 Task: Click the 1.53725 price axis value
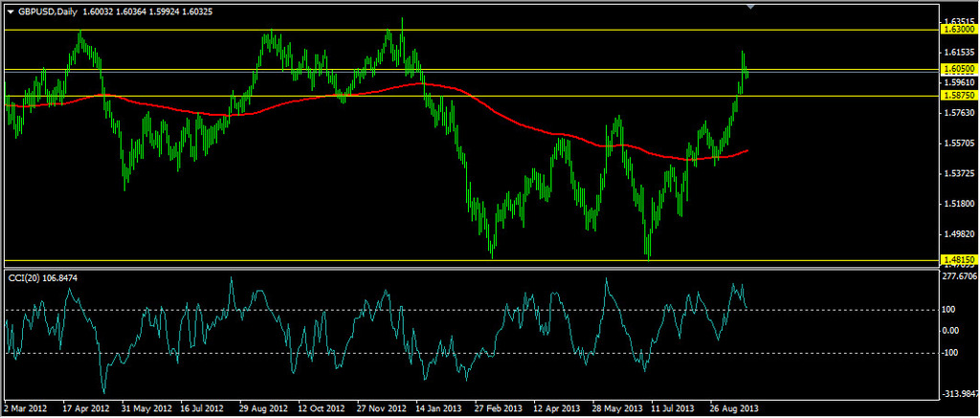click(960, 174)
